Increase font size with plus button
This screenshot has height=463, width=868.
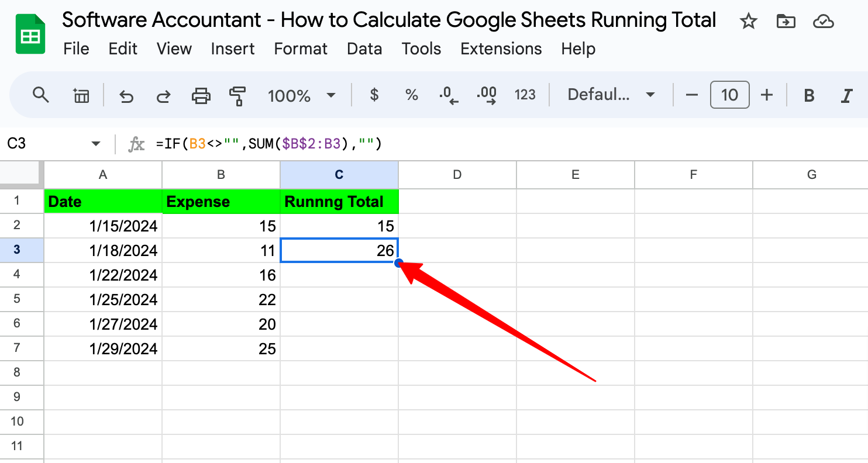[x=767, y=95]
